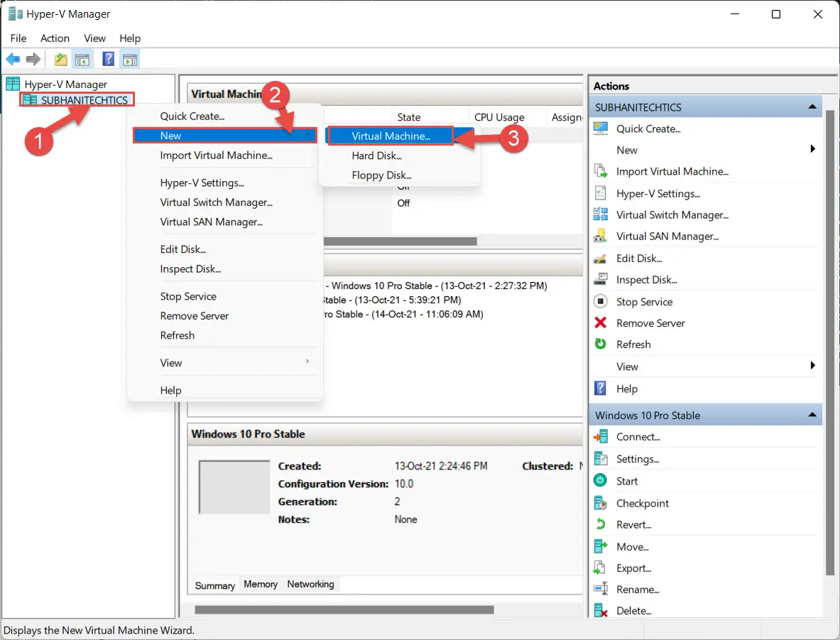Click the Inspect Disk icon in Actions
Screen dimensions: 840x640
pyautogui.click(x=601, y=279)
